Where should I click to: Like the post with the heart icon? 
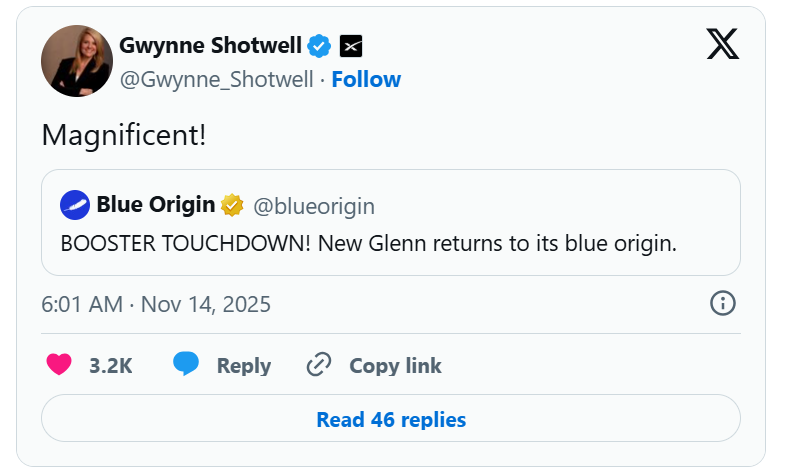(60, 365)
